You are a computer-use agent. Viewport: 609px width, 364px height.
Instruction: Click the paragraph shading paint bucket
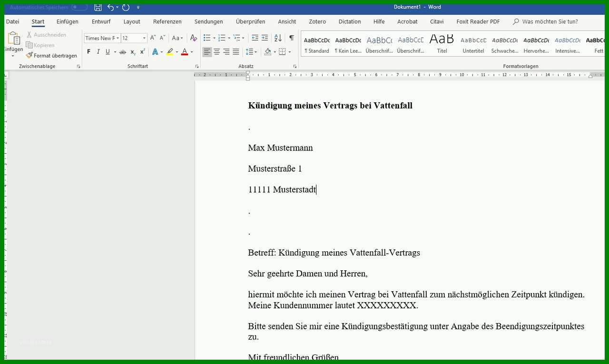[267, 52]
